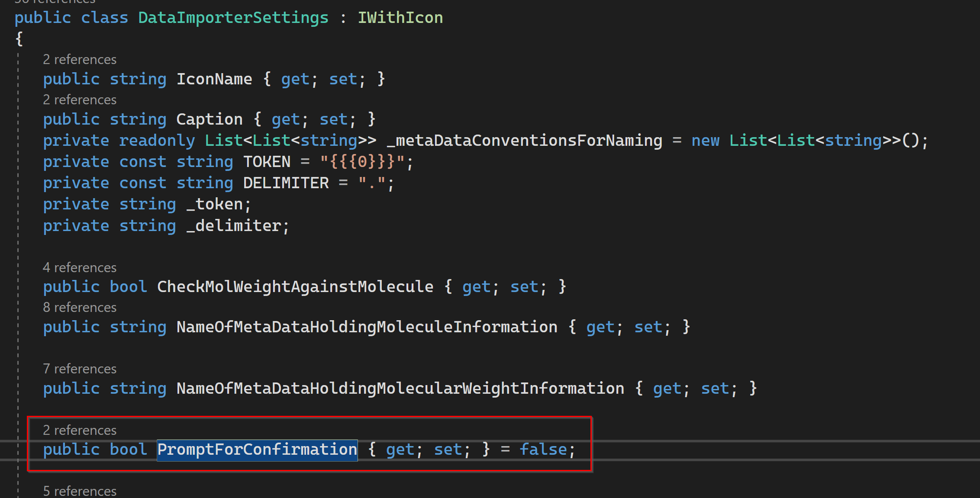Image resolution: width=980 pixels, height=498 pixels.
Task: Click the NameOfMetaDataHoldingMolecularWeightInformation property name
Action: pos(400,389)
